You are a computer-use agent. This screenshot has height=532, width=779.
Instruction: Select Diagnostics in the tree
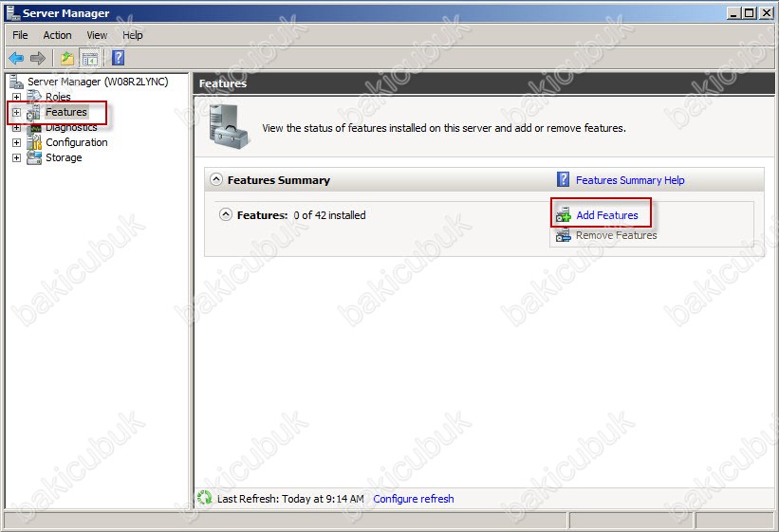(71, 128)
